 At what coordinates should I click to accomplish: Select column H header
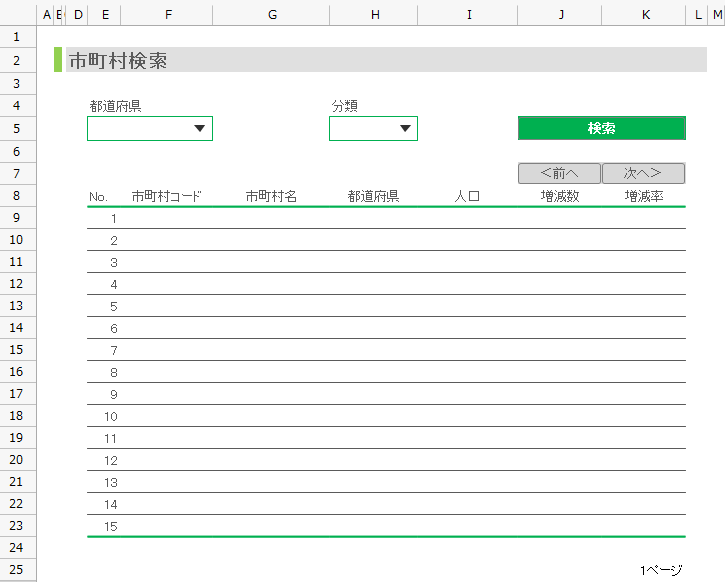[x=374, y=14]
